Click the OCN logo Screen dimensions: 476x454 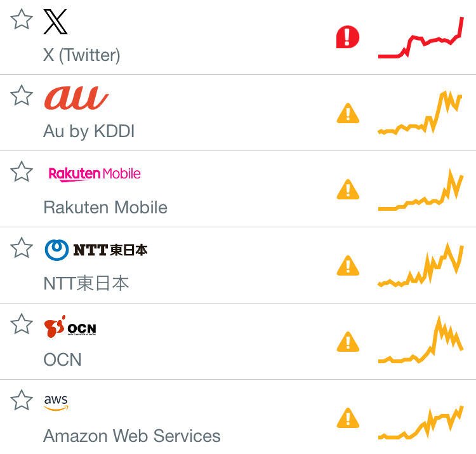pyautogui.click(x=70, y=327)
